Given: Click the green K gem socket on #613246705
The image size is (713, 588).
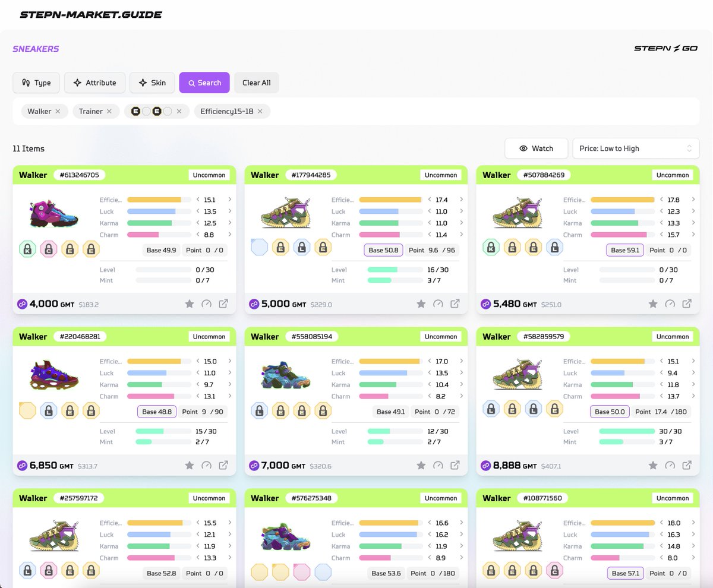Looking at the screenshot, I should point(28,249).
